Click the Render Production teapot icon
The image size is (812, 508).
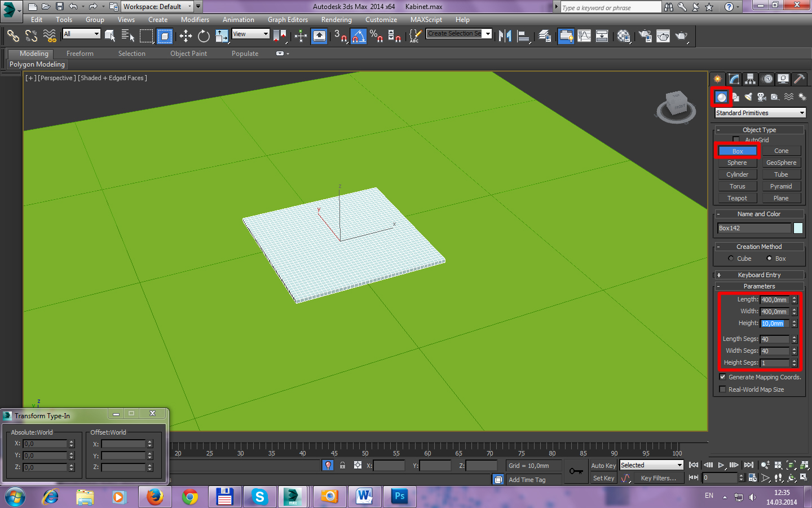(682, 36)
